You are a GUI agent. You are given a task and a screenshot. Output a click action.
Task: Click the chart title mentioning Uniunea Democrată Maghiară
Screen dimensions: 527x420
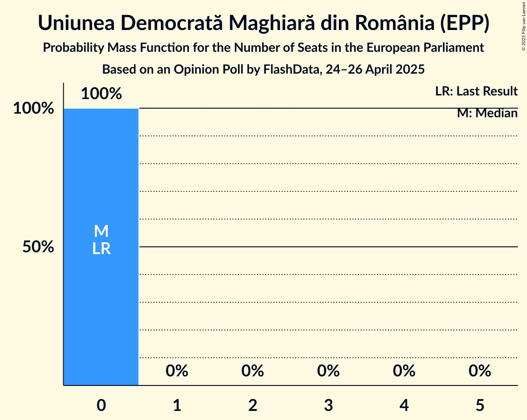[x=263, y=24]
